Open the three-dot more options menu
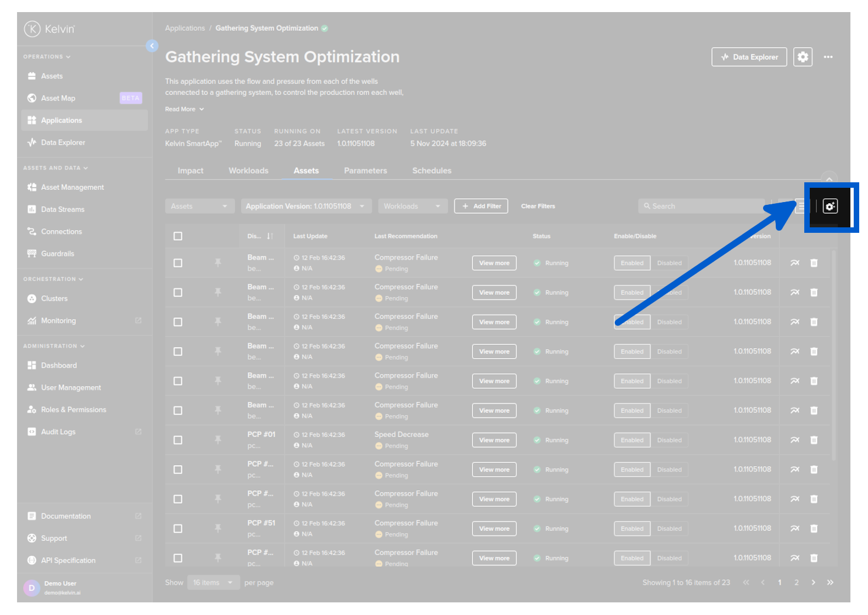This screenshot has width=868, height=615. click(828, 57)
